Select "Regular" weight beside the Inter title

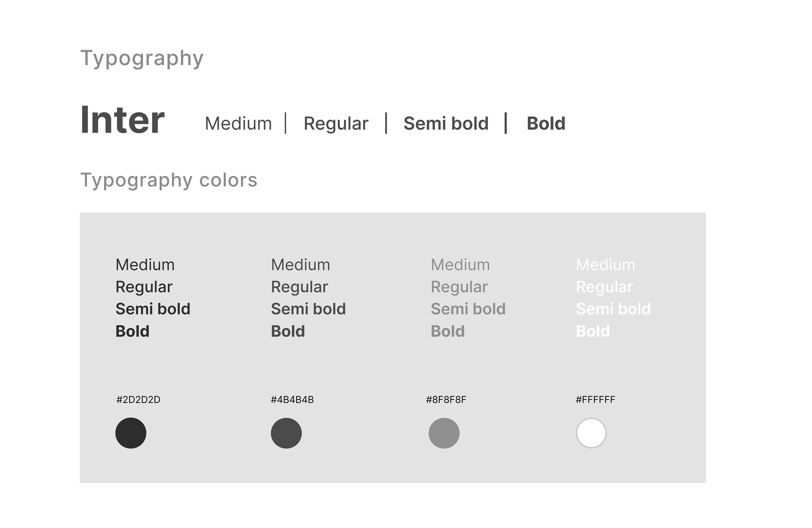click(336, 123)
